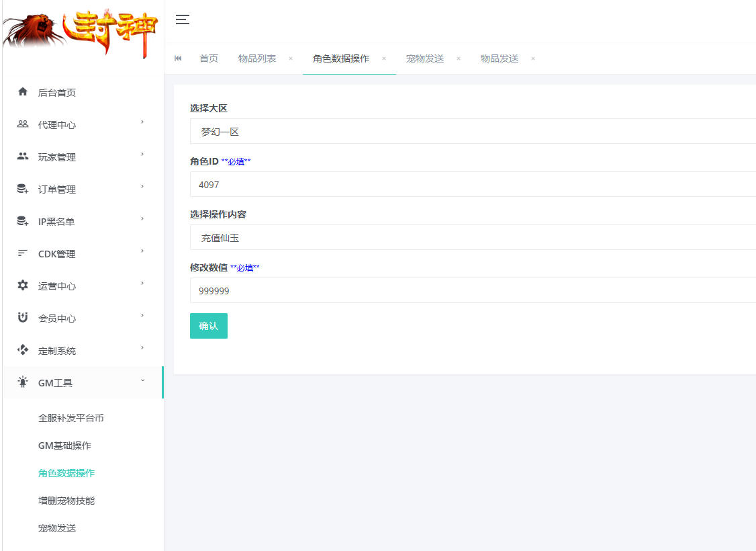The image size is (756, 551).
Task: Click the users icon beside 玩家管理
Action: (x=23, y=157)
